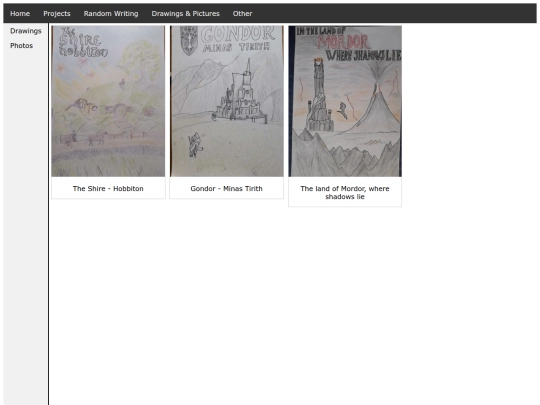Select Drawings & Pictures in navbar
The image size is (540, 405).
(x=186, y=13)
